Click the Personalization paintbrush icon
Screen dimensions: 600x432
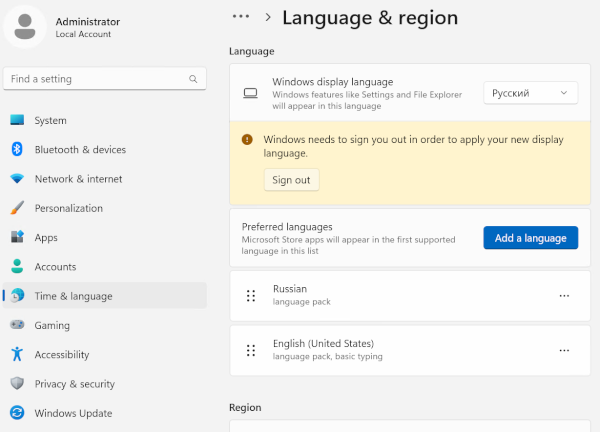coord(17,208)
